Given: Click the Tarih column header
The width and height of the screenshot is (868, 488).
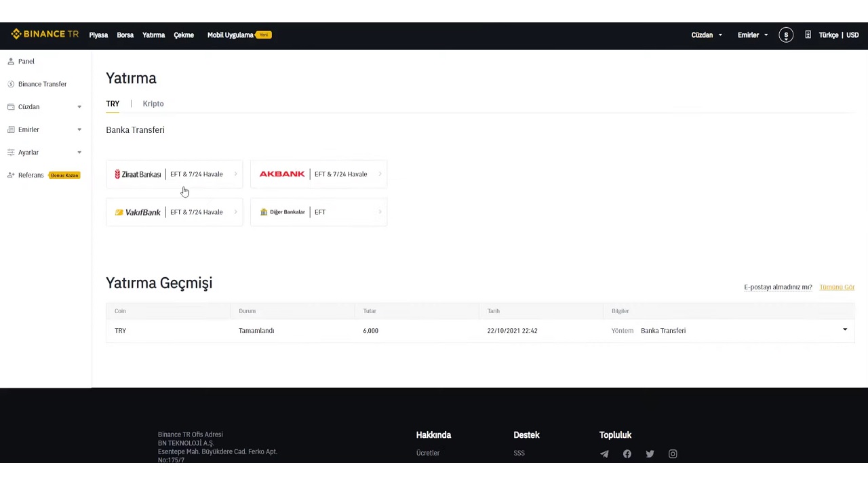Looking at the screenshot, I should pyautogui.click(x=494, y=311).
